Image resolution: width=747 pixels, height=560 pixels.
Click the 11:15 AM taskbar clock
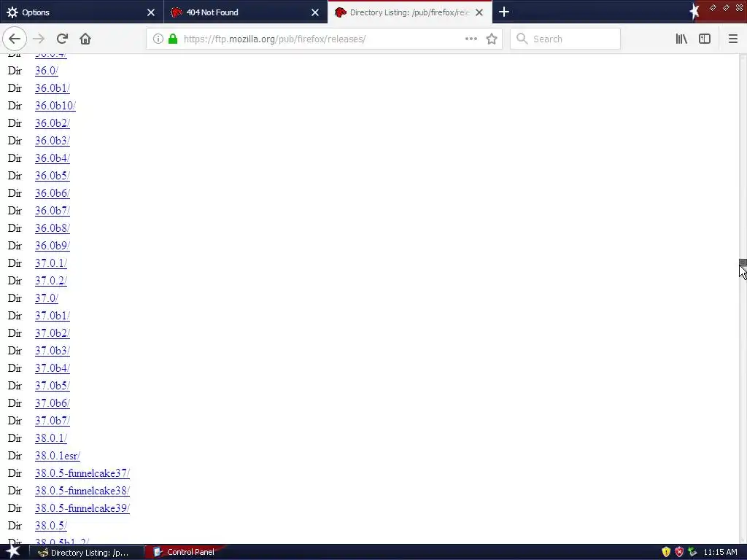720,553
